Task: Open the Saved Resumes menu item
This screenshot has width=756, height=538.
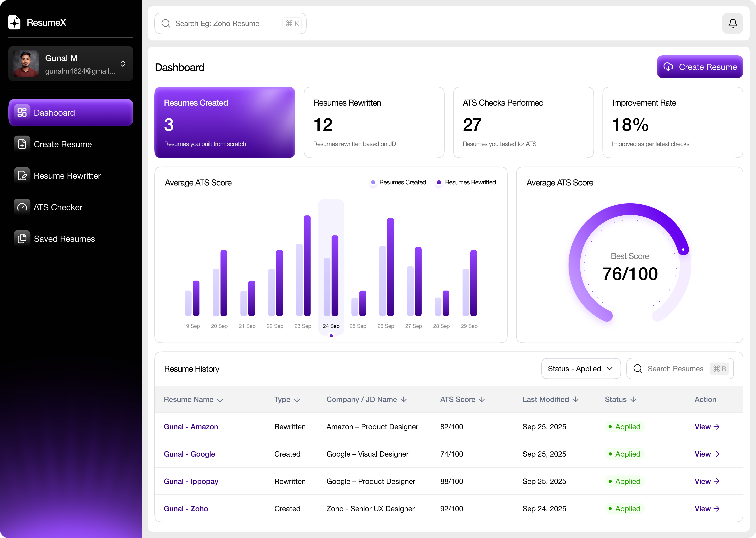Action: tap(64, 239)
